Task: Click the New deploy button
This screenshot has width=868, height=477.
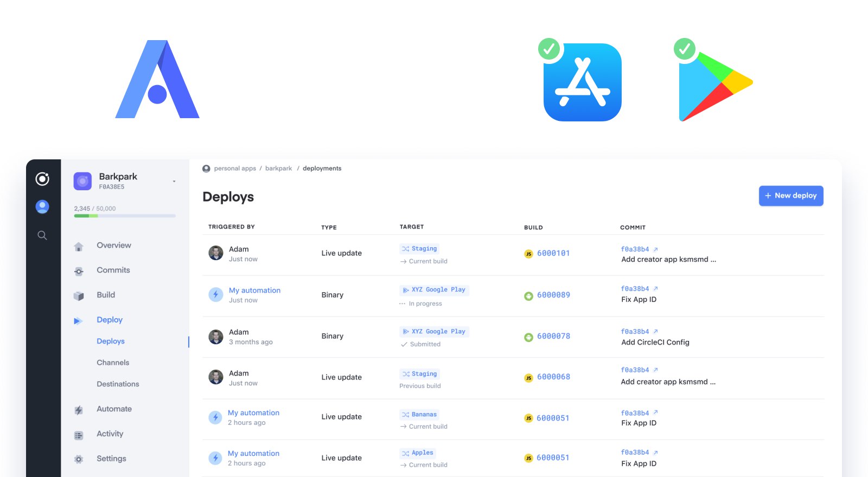Action: tap(791, 196)
